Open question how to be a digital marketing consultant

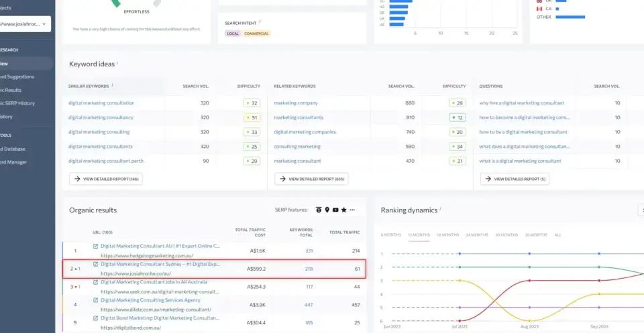(523, 132)
